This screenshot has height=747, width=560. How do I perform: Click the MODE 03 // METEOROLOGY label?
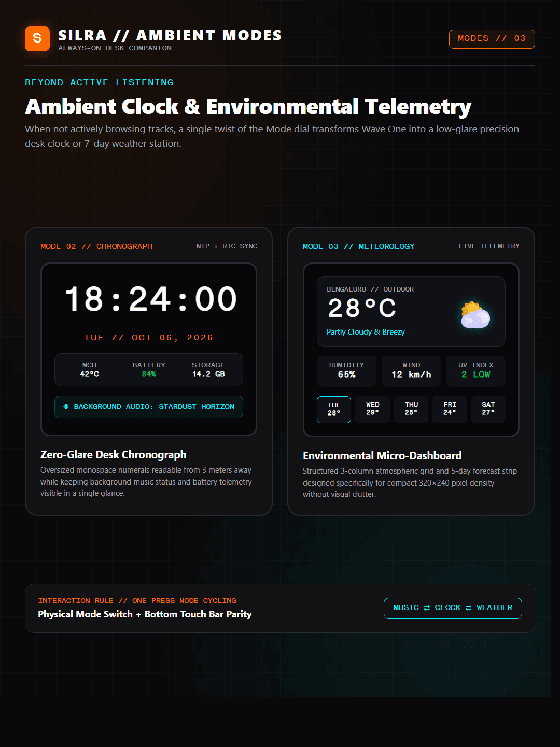(359, 246)
